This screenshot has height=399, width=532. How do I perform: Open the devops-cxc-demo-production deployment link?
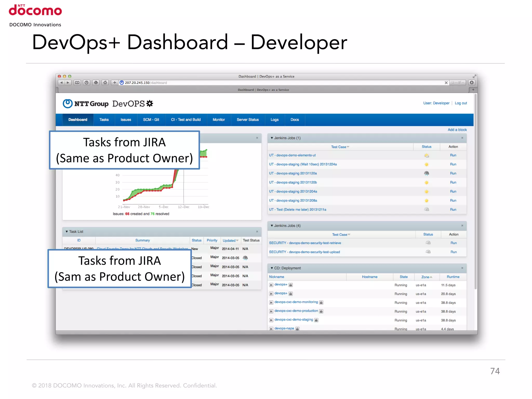point(296,311)
